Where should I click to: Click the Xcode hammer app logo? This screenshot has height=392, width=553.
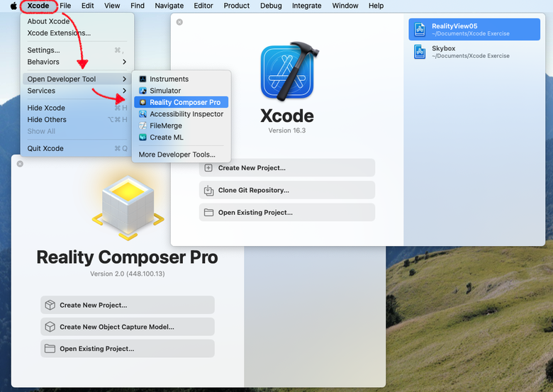pyautogui.click(x=289, y=72)
